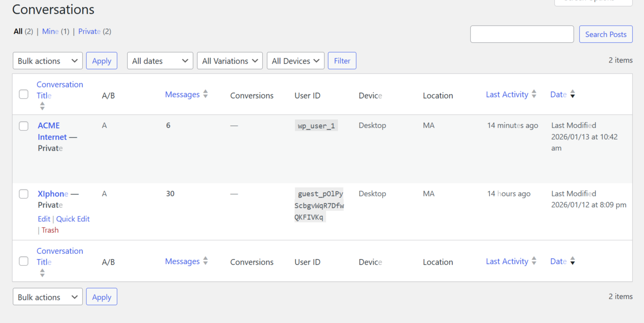Show Private conversations view
Screen dimensions: 644x323
89,31
